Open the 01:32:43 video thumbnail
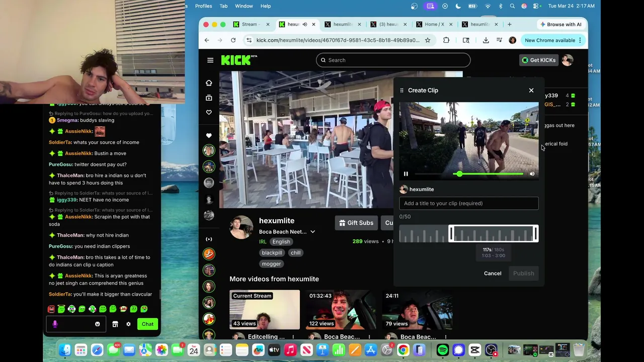Screen dimensions: 644x362 click(x=341, y=310)
